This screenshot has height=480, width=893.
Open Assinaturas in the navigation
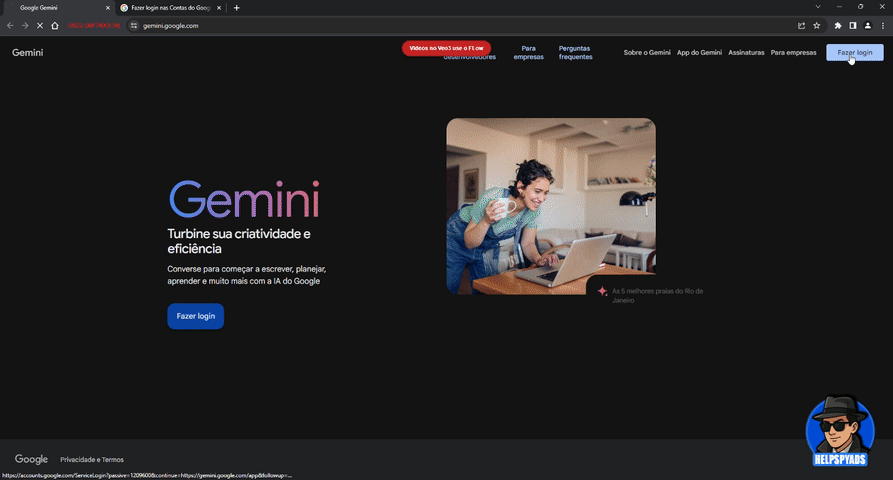point(746,52)
